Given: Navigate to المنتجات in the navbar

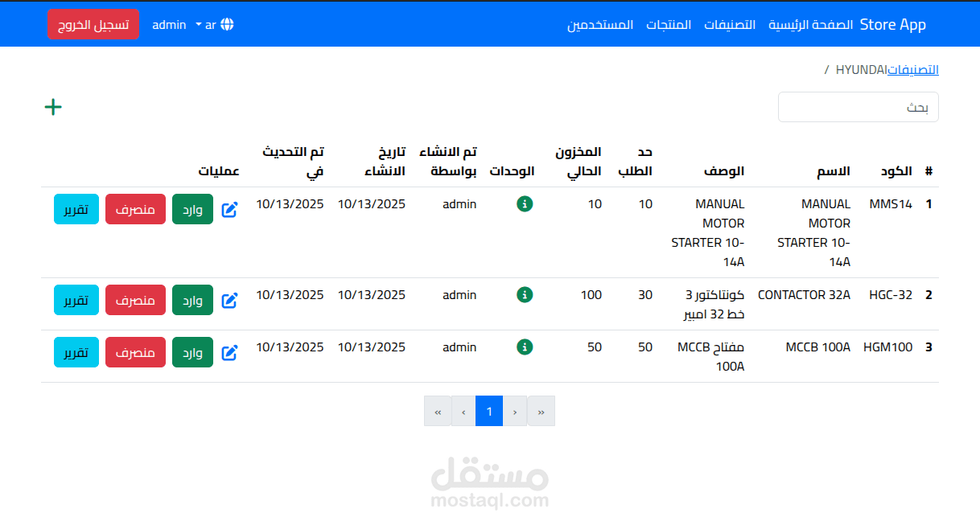Looking at the screenshot, I should point(669,24).
